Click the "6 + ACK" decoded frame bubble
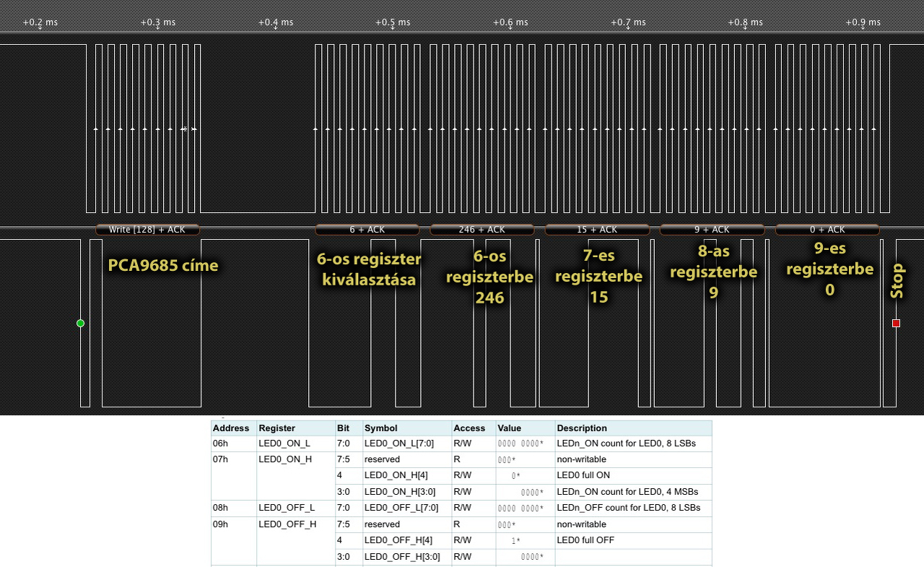Viewport: 924px width, 567px height. coord(367,230)
